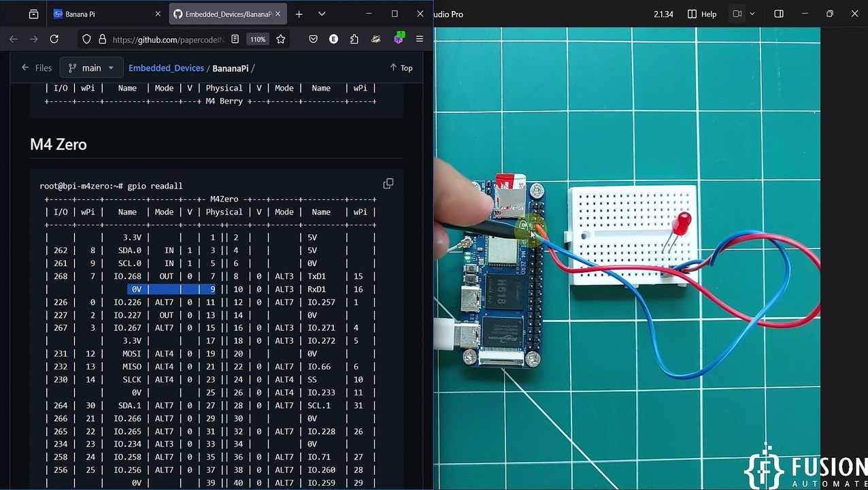This screenshot has height=490, width=868.
Task: Copy the gpio readall code block
Action: click(388, 184)
